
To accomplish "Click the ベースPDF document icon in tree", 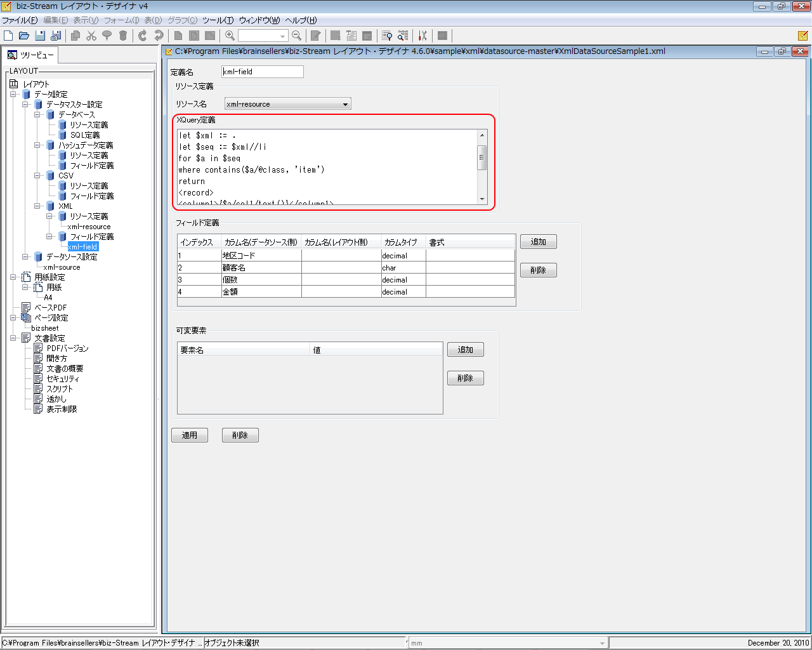I will point(26,307).
